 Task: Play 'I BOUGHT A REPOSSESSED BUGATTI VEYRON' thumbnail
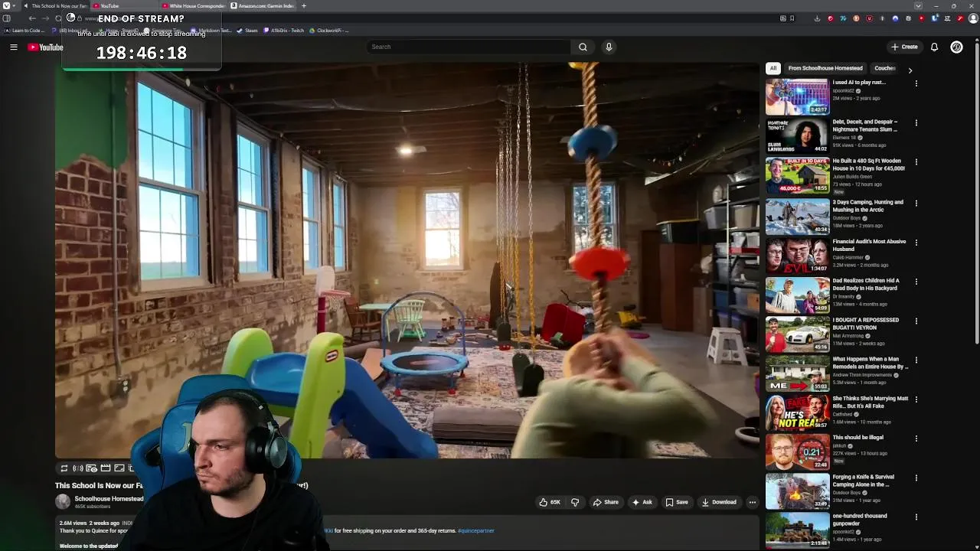pyautogui.click(x=797, y=334)
